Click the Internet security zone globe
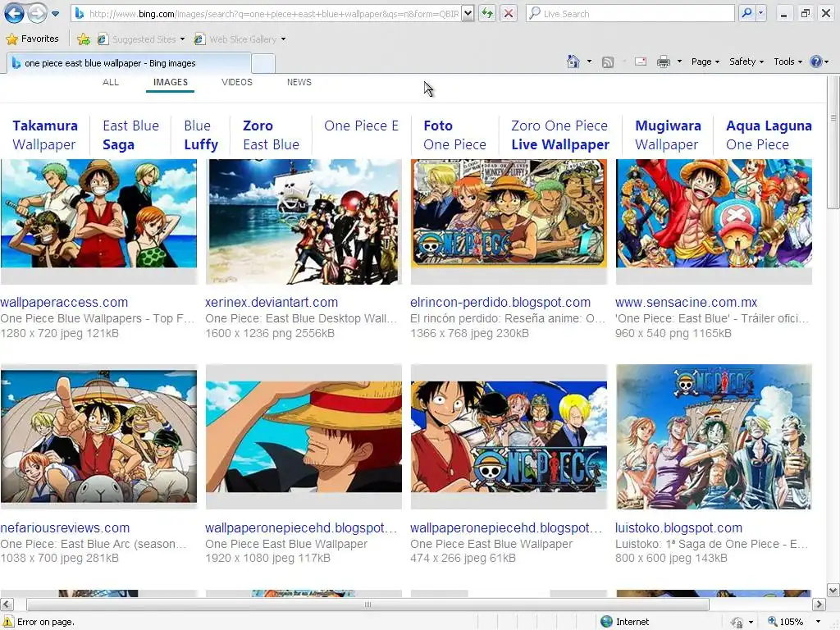 (606, 622)
